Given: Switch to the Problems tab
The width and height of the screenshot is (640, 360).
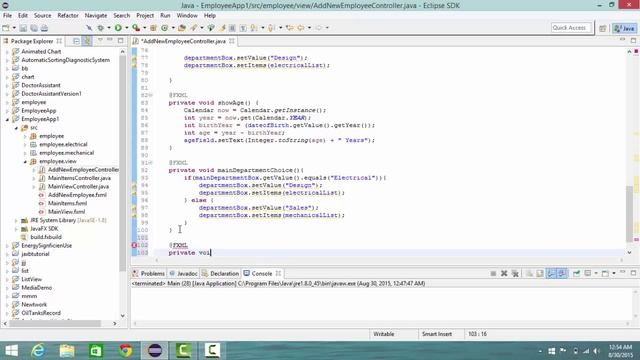Looking at the screenshot, I should click(x=149, y=273).
